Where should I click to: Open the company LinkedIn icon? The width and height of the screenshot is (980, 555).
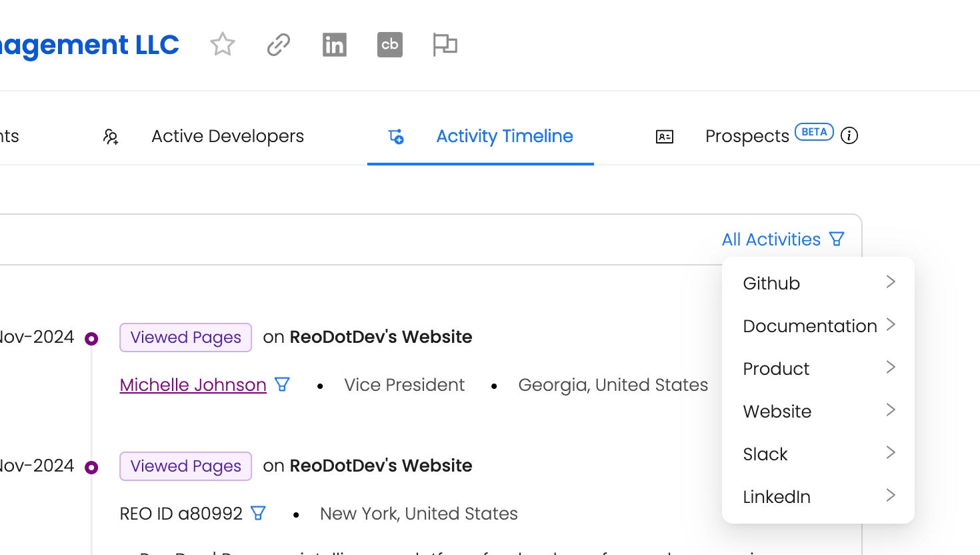(x=334, y=45)
